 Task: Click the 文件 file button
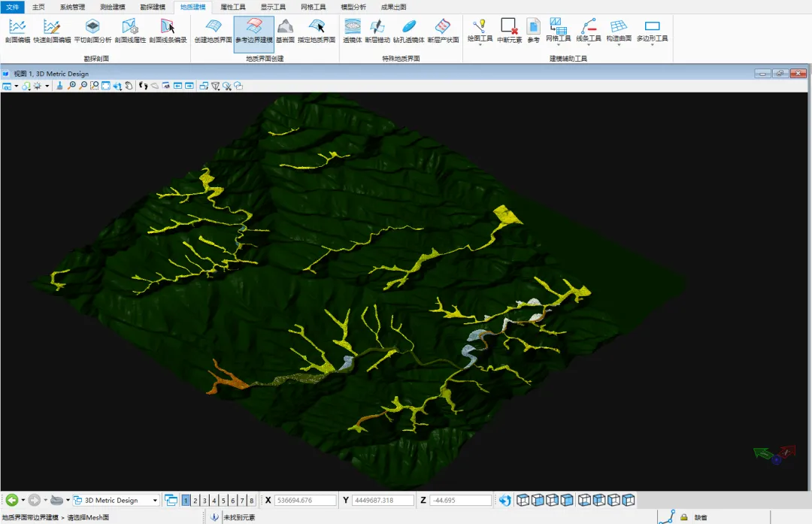13,7
